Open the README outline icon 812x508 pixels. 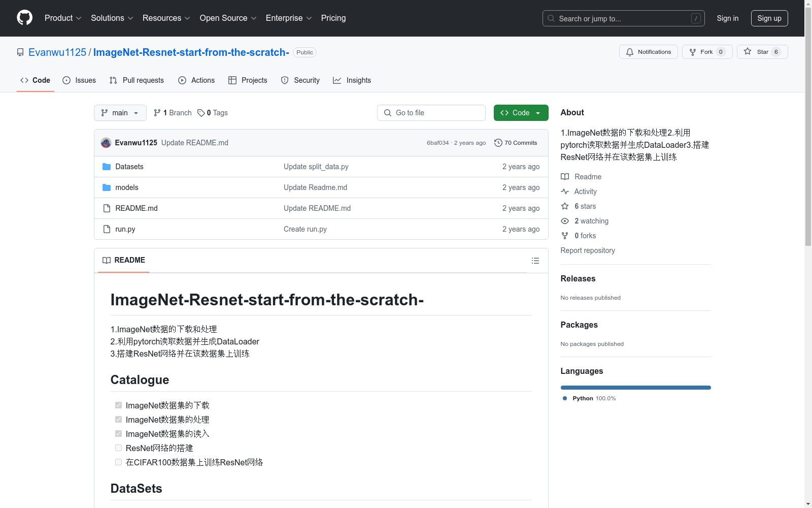pos(535,261)
